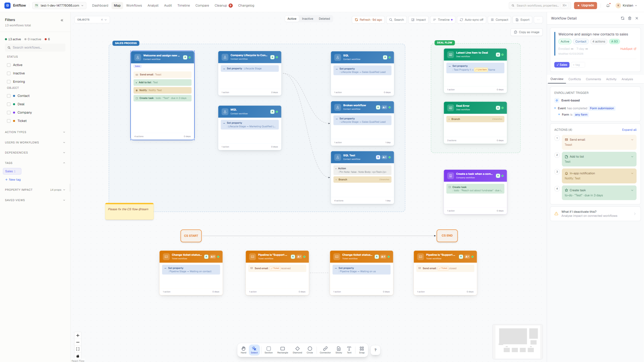Check the Ticket object filter

[9, 121]
